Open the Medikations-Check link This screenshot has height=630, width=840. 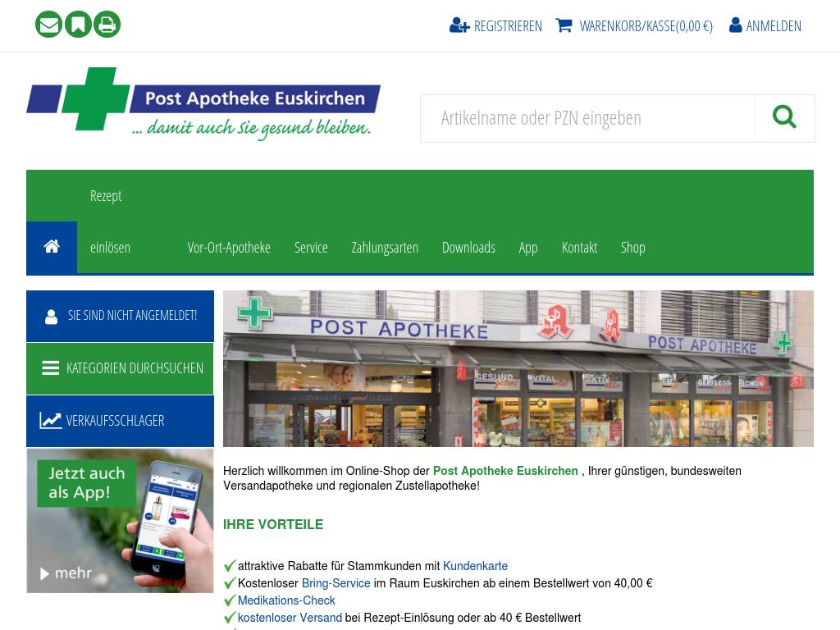coord(286,600)
